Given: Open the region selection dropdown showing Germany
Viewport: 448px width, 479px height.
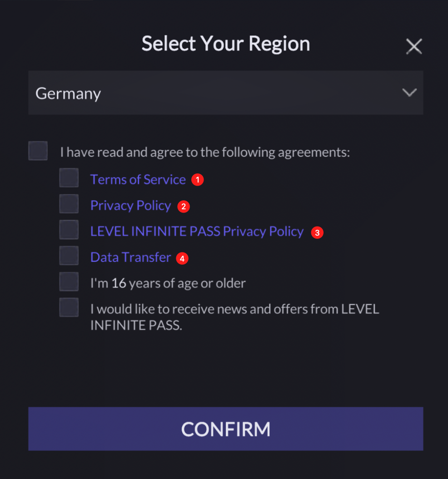Looking at the screenshot, I should pos(226,93).
